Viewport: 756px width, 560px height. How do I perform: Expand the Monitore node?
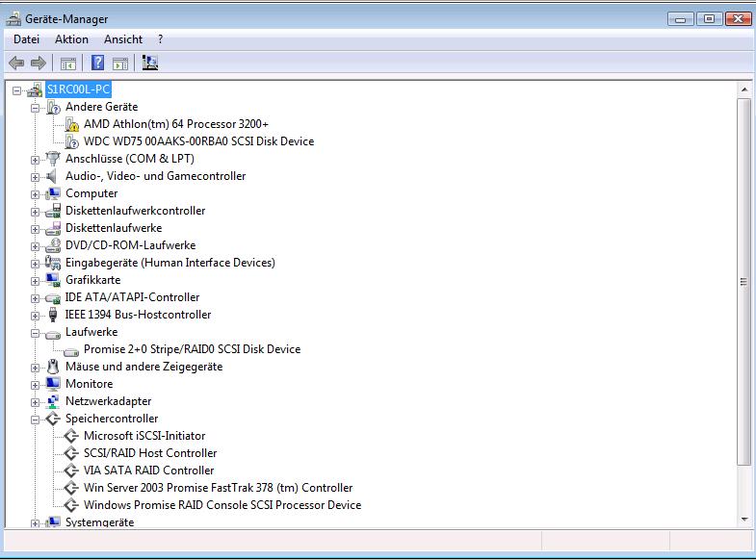point(36,385)
